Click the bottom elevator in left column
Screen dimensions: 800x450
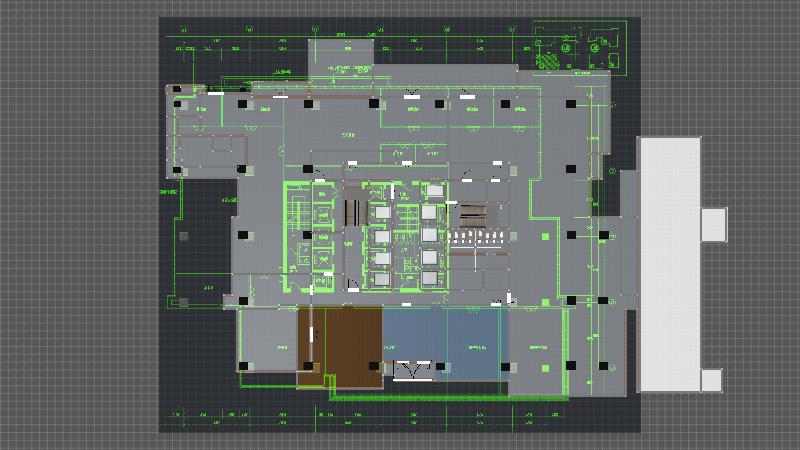click(379, 280)
